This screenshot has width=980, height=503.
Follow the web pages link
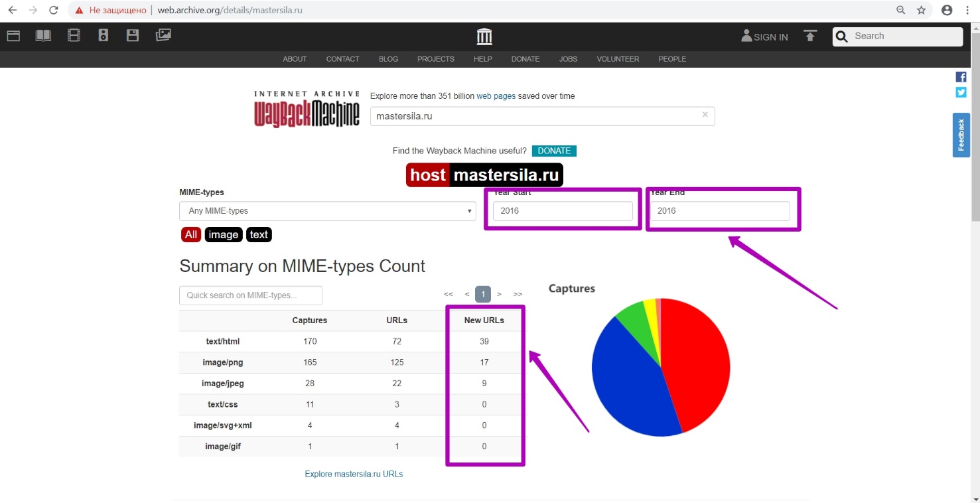496,96
